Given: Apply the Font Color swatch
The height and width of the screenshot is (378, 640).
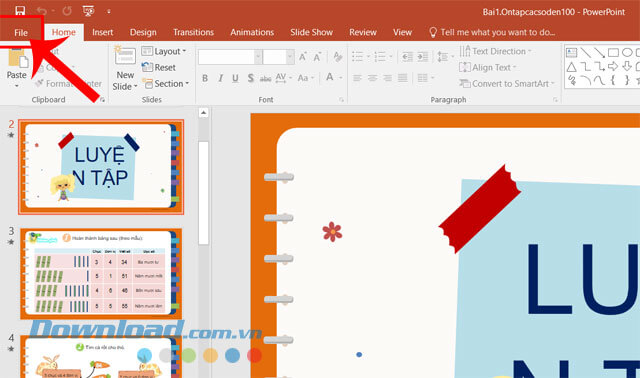Looking at the screenshot, I should click(x=330, y=77).
